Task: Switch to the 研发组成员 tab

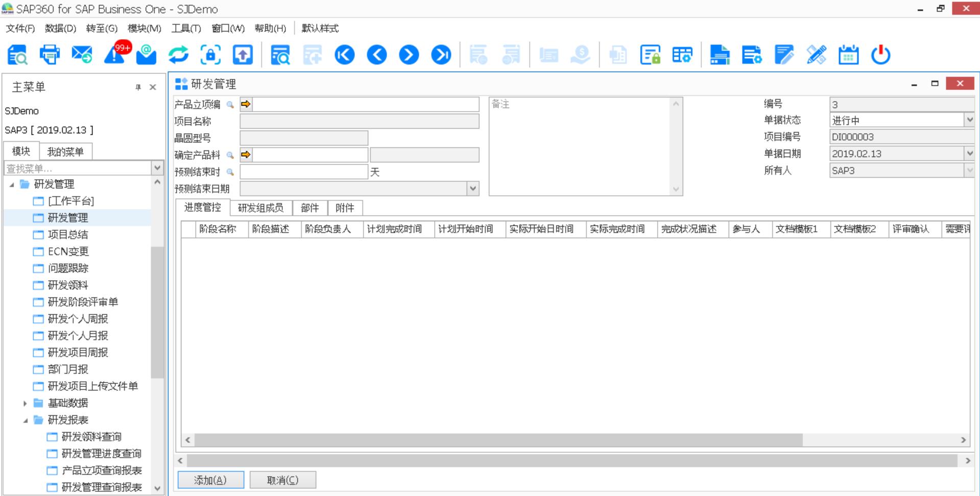Action: 260,208
